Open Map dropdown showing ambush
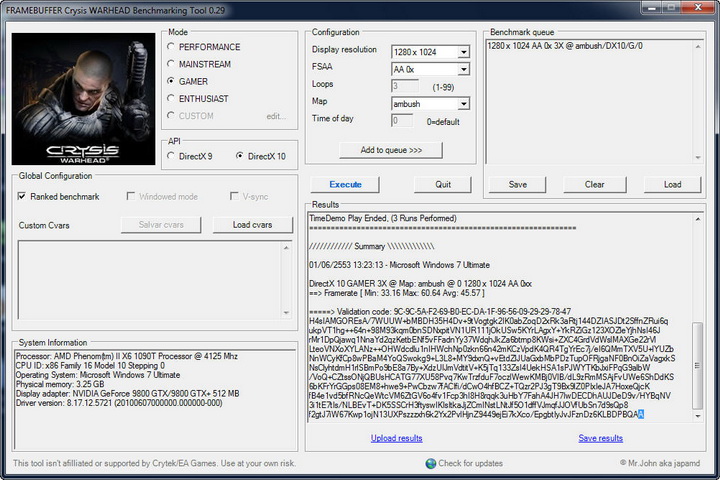This screenshot has height=480, width=720. pyautogui.click(x=463, y=104)
